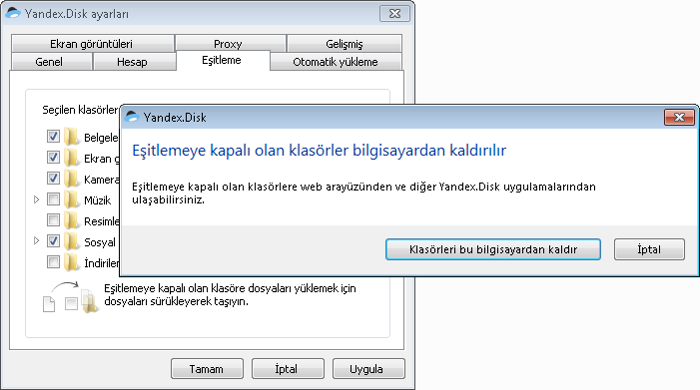Click the Yandex.Disk dialog title logo icon
The image size is (700, 390).
click(x=132, y=117)
